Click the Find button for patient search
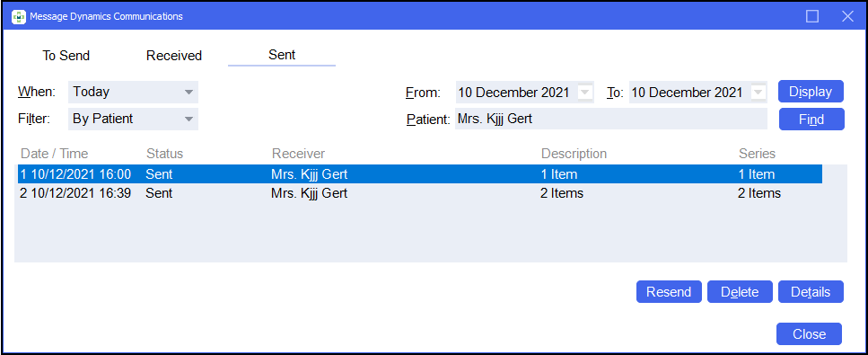The width and height of the screenshot is (868, 355). point(811,120)
